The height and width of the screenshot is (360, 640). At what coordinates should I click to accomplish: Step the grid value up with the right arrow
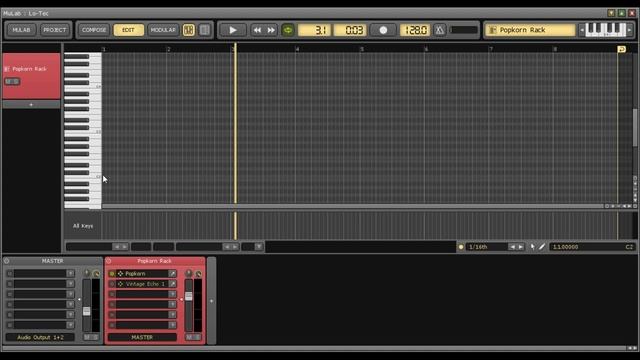pyautogui.click(x=520, y=247)
